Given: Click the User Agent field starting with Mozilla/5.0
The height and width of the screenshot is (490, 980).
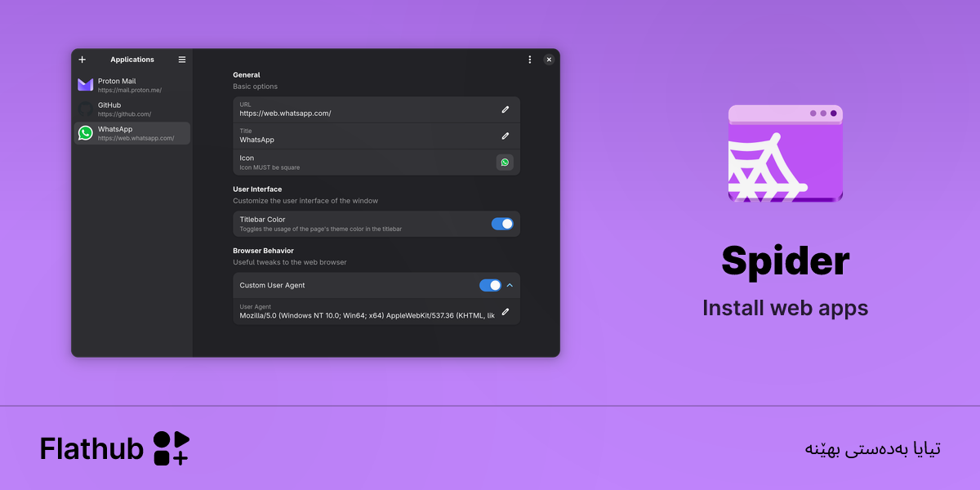Looking at the screenshot, I should 376,311.
